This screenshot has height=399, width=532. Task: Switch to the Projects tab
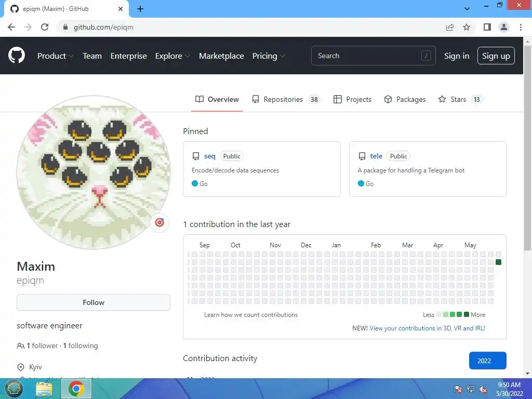(x=353, y=99)
